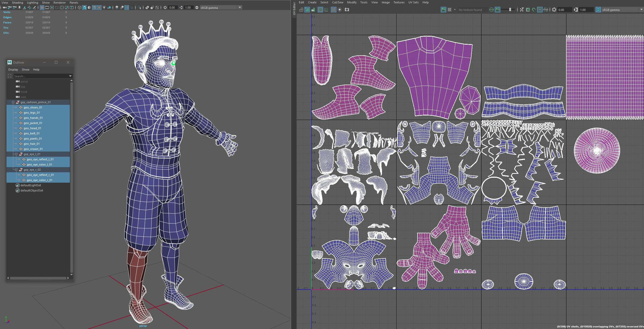The width and height of the screenshot is (644, 329).
Task: Toggle the Resolution Gate overlay
Action: (52, 8)
